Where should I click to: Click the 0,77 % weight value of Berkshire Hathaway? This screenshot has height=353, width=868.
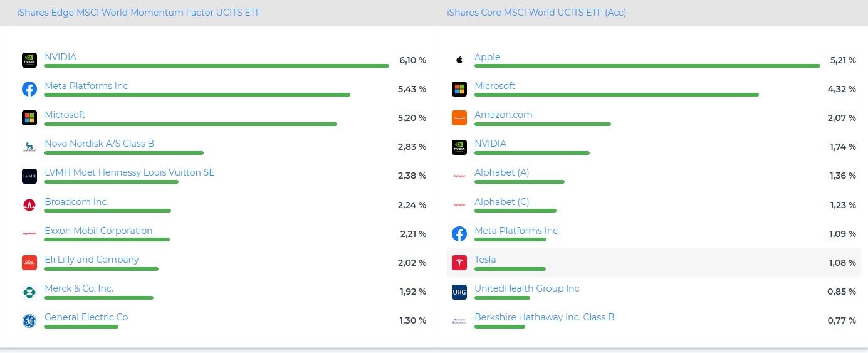(x=842, y=321)
